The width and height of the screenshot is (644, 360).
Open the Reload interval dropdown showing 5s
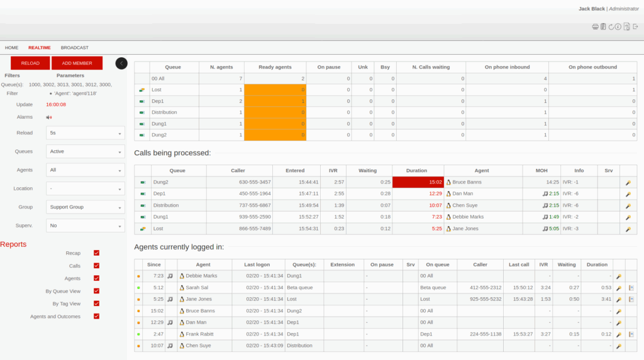tap(86, 133)
